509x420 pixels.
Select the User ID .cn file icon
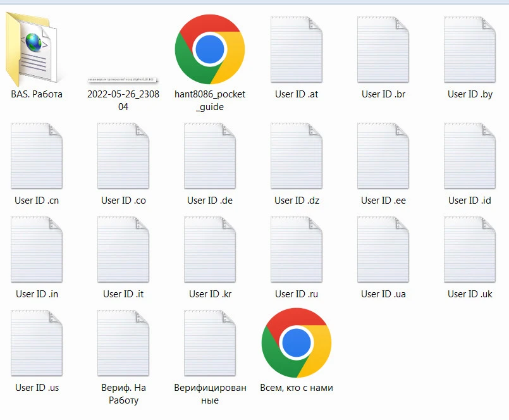click(x=37, y=156)
